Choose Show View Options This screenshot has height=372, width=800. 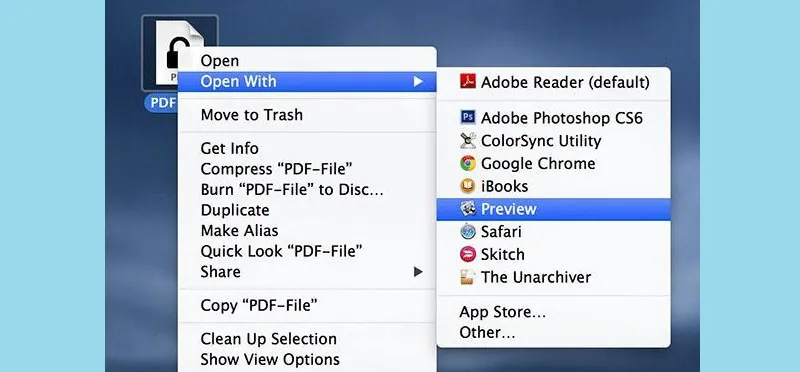pyautogui.click(x=307, y=359)
